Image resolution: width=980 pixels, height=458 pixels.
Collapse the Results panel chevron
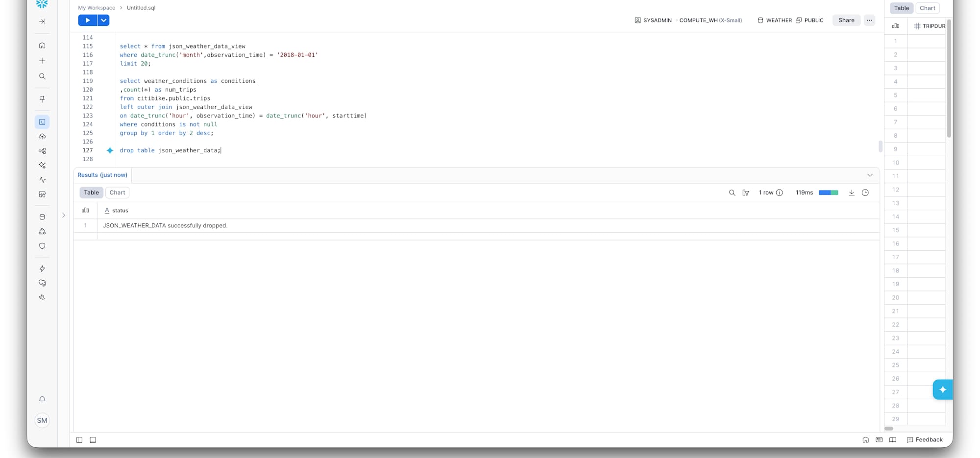click(x=870, y=175)
